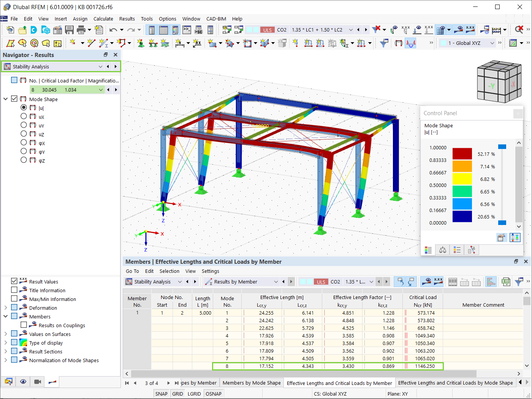Open the Calculate menu
Viewport: 532px width, 399px height.
tap(103, 19)
